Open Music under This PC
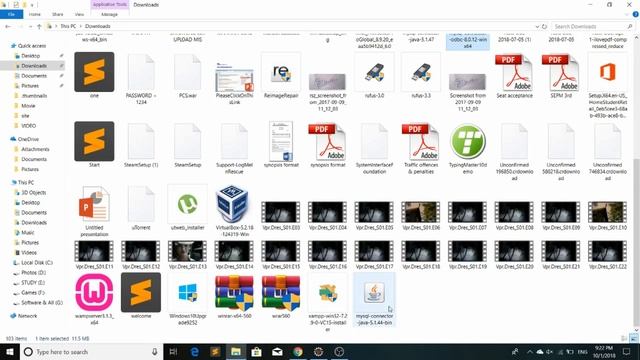Viewport: 640px width, 360px height. (x=27, y=233)
